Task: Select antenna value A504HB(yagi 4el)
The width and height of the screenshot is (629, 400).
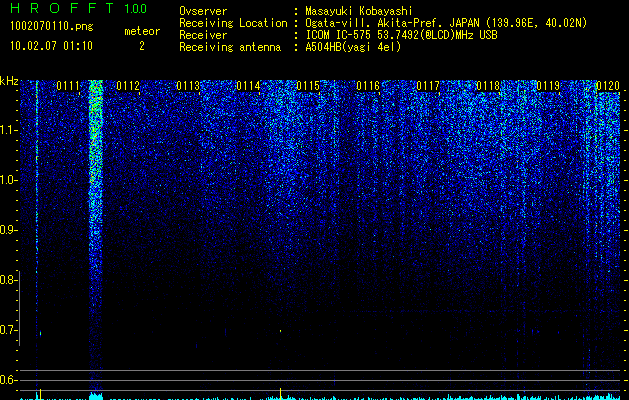Action: click(353, 47)
